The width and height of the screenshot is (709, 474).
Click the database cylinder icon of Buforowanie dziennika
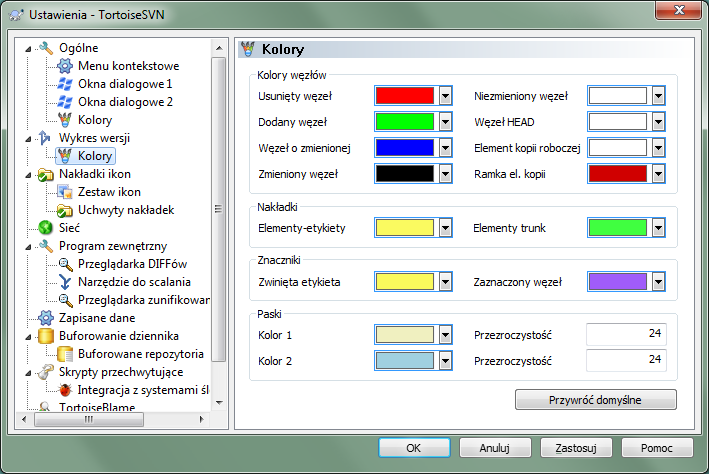pyautogui.click(x=46, y=336)
